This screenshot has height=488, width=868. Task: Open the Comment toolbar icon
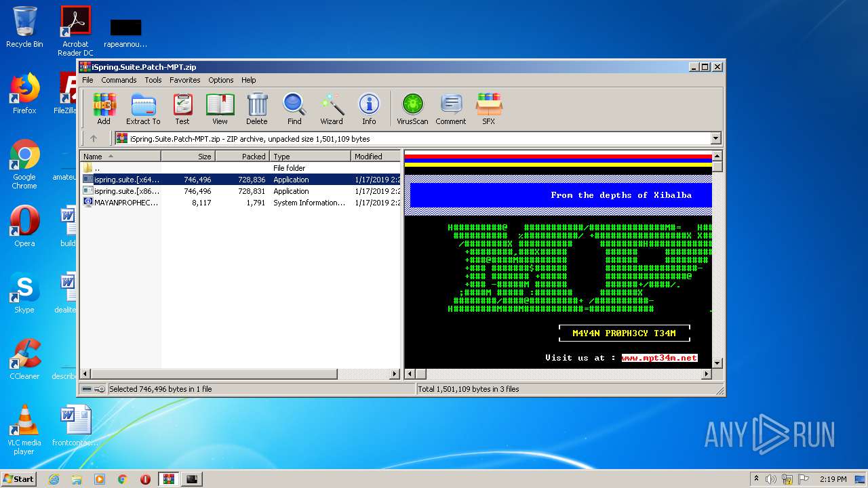(451, 109)
